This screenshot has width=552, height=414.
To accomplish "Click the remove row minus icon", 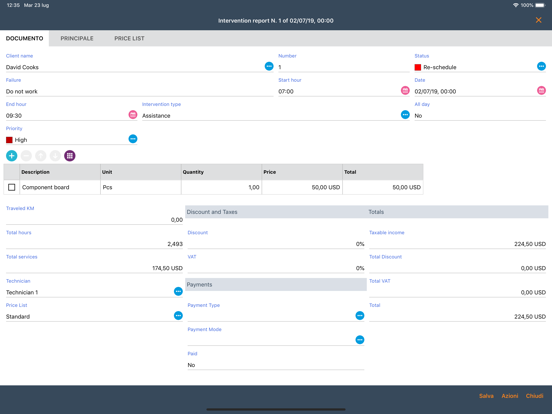I will click(26, 156).
